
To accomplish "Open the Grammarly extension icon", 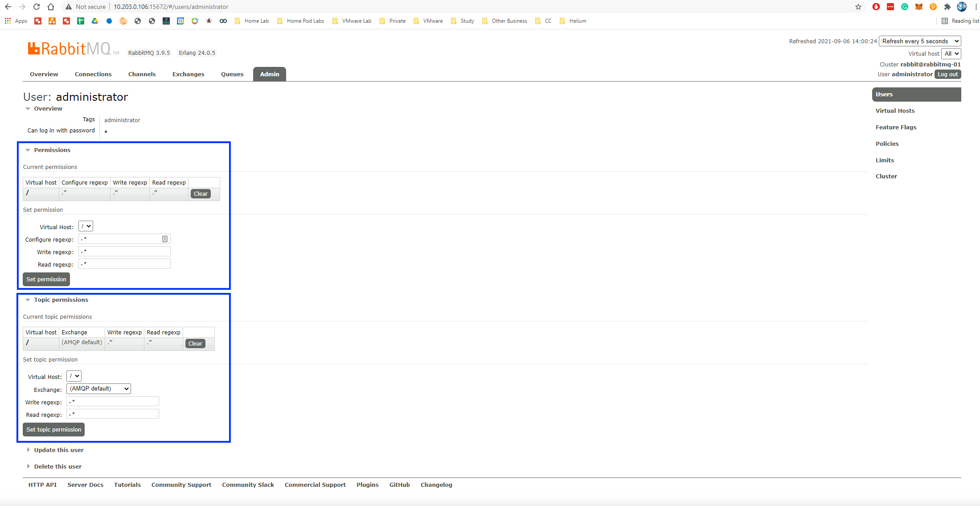I will pos(904,7).
